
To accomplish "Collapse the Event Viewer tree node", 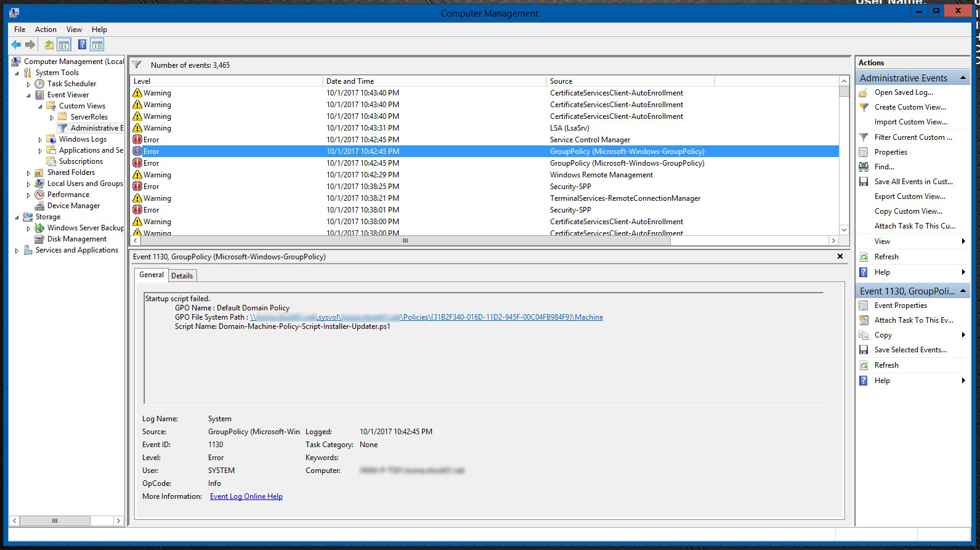I will (28, 95).
